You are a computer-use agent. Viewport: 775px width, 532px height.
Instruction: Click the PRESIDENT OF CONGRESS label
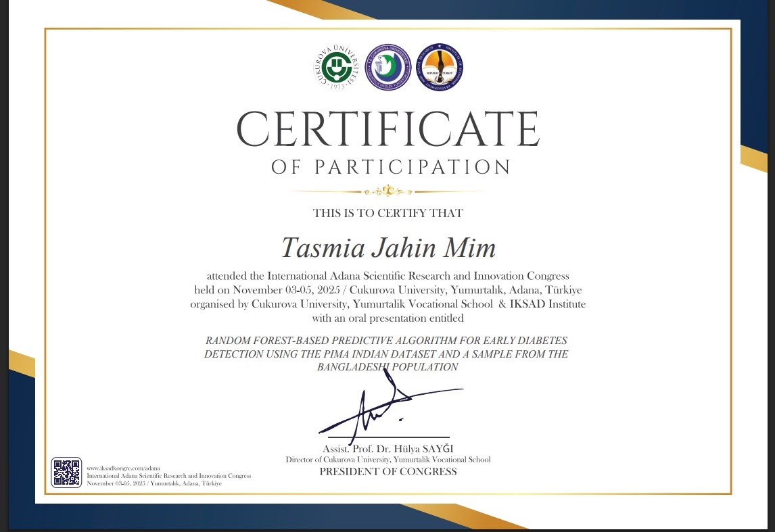pos(388,471)
